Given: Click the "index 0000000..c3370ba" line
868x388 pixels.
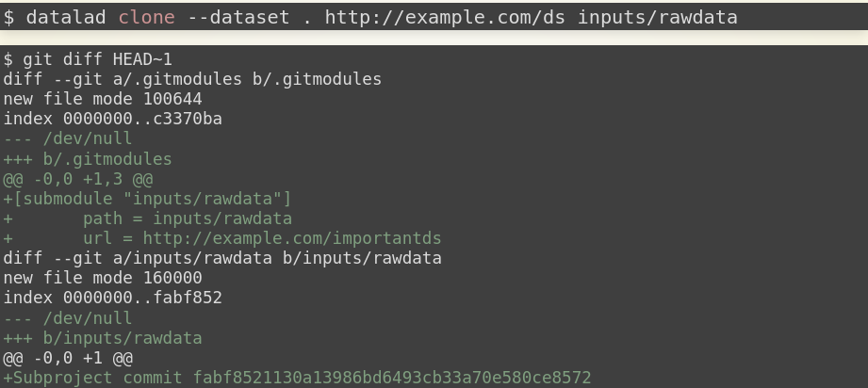Looking at the screenshot, I should click(x=112, y=119).
